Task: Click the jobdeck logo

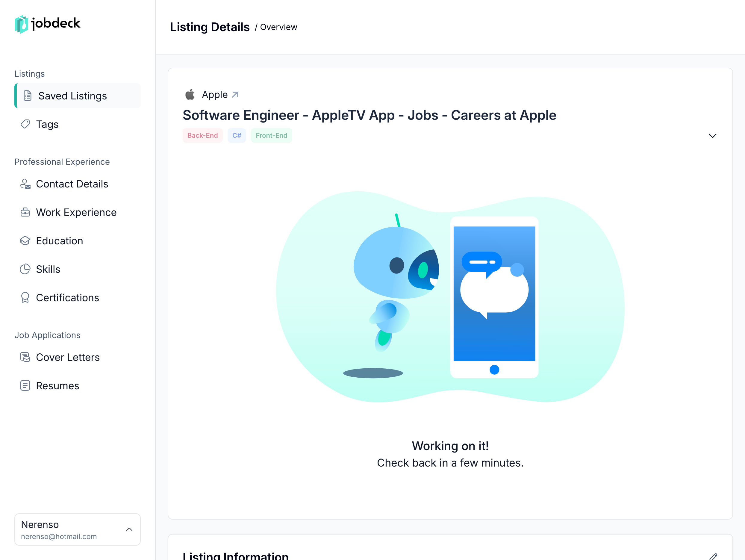Action: pyautogui.click(x=48, y=24)
